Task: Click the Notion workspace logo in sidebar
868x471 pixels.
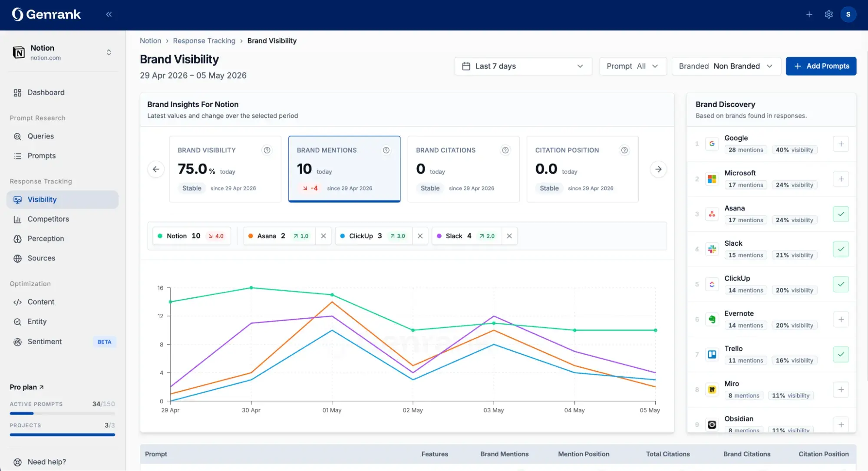Action: [x=19, y=53]
